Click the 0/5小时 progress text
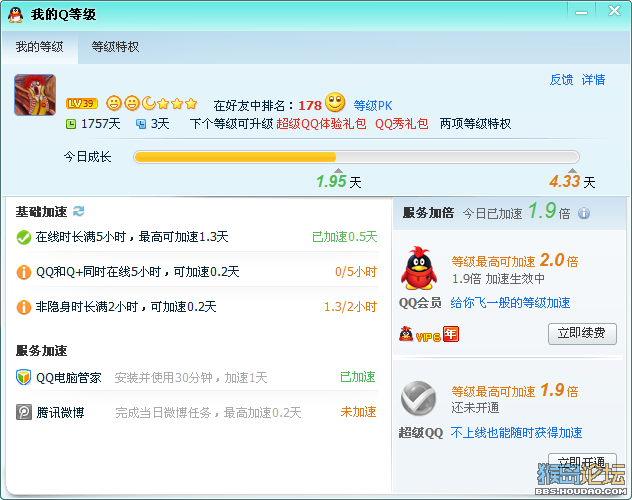 (356, 272)
